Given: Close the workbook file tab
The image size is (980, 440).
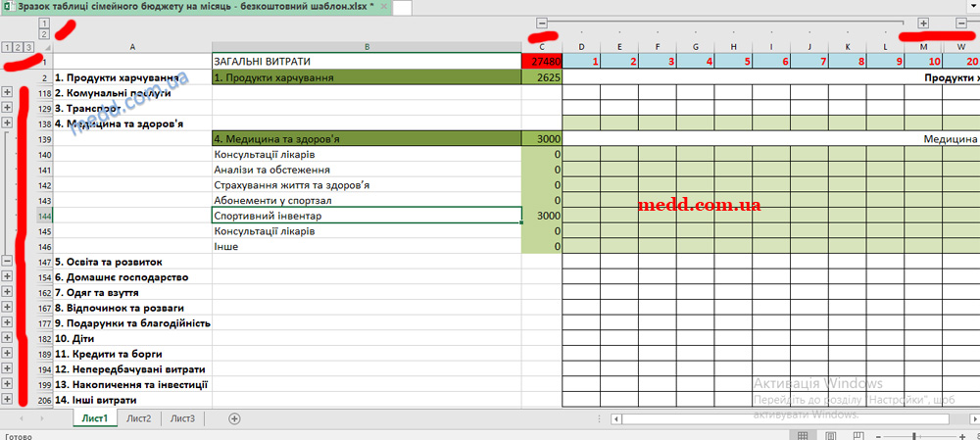Looking at the screenshot, I should (x=384, y=6).
